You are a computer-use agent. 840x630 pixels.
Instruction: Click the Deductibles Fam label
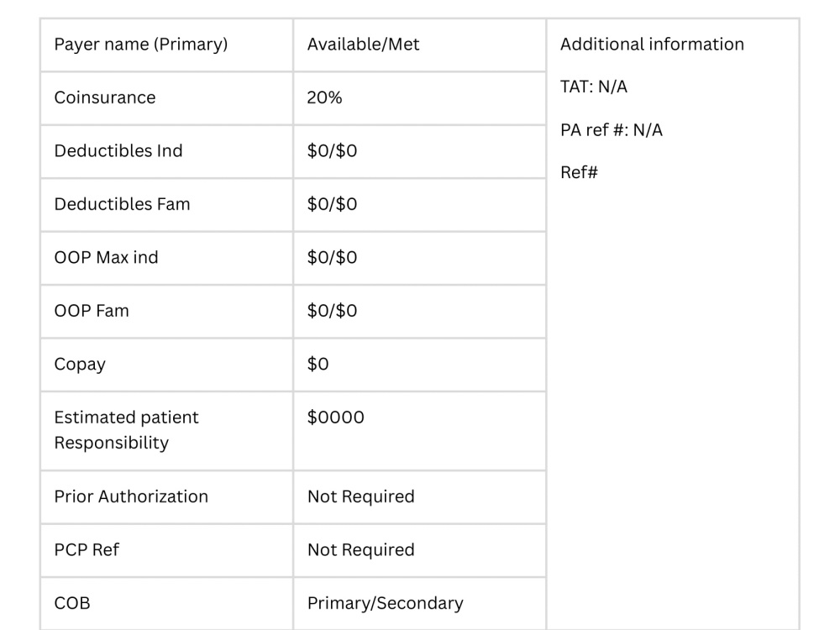click(x=122, y=204)
